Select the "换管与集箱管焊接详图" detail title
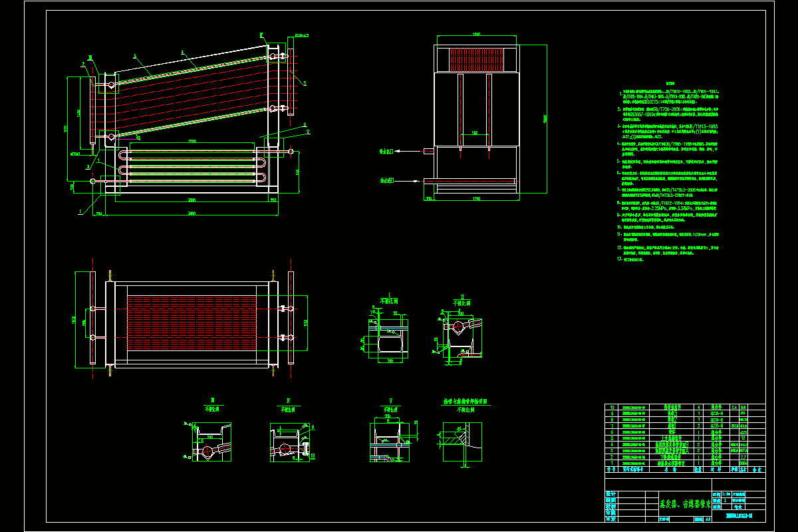This screenshot has width=798, height=532. coord(465,402)
